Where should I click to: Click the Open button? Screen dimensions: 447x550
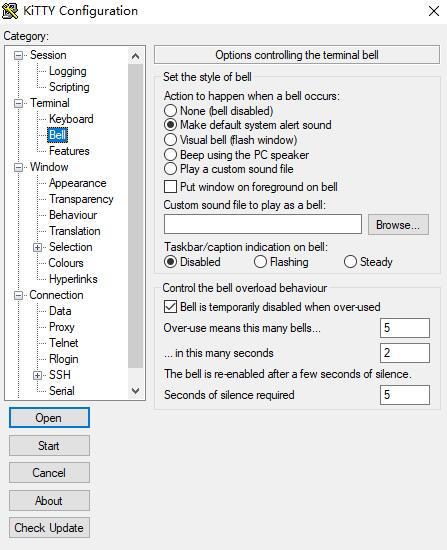click(49, 417)
